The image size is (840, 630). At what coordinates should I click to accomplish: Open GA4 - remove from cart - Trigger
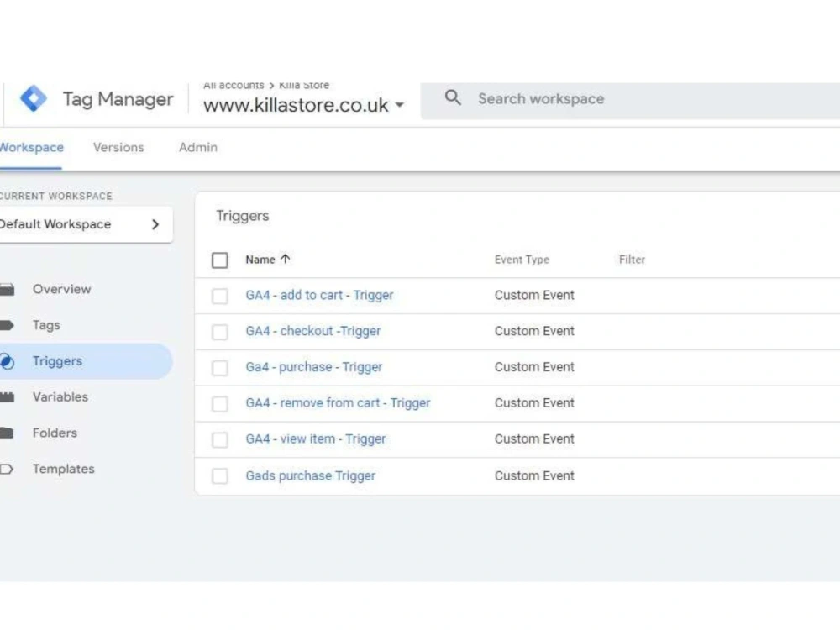[338, 403]
